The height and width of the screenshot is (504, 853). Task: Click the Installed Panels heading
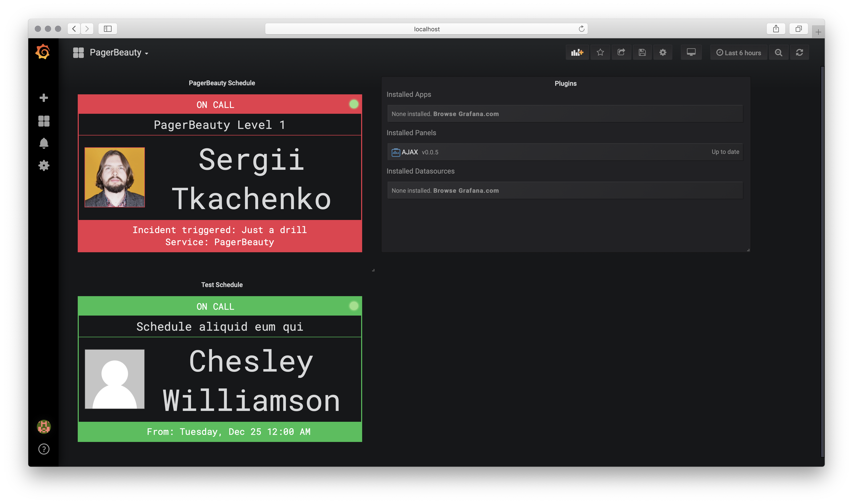[411, 133]
